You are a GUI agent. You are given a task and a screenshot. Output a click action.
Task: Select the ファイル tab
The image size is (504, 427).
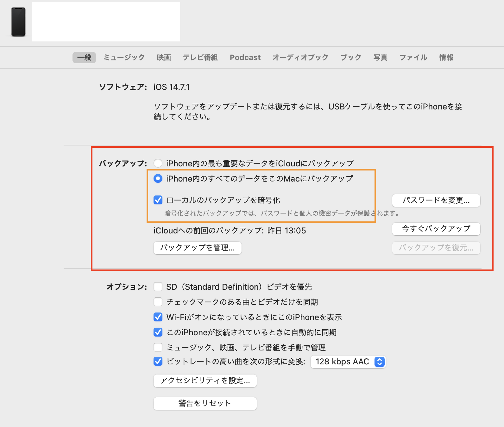pyautogui.click(x=413, y=58)
